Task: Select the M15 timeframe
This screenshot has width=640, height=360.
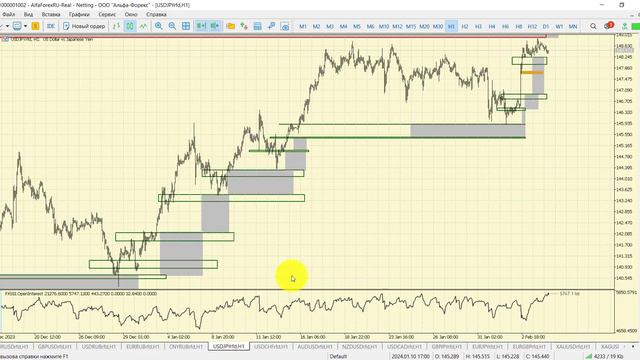Action: [411, 26]
